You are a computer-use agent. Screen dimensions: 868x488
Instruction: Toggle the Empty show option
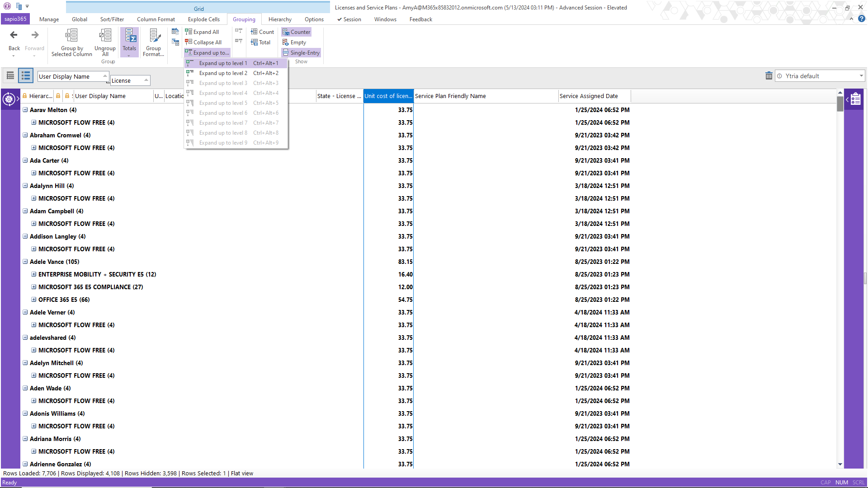[294, 42]
